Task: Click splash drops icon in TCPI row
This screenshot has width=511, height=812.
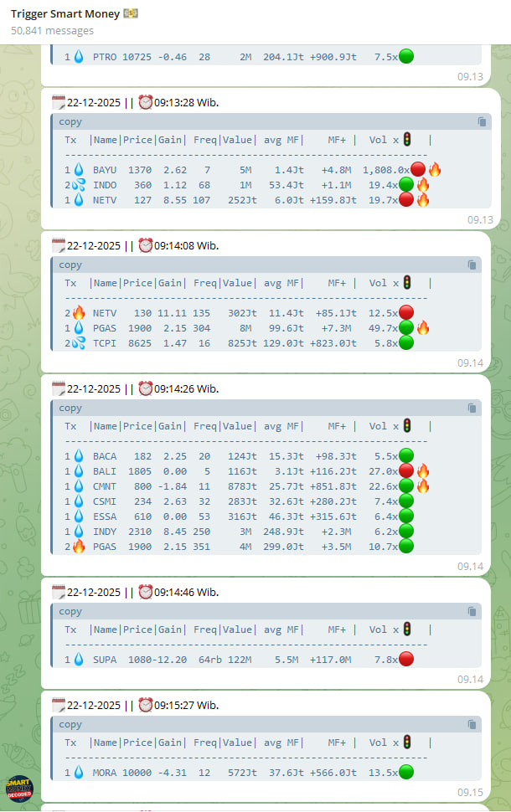Action: [x=79, y=343]
